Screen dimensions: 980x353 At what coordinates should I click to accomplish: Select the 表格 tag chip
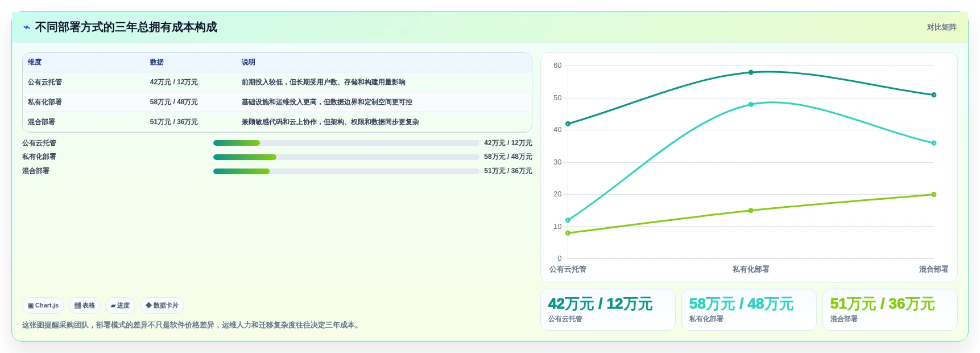tap(85, 306)
